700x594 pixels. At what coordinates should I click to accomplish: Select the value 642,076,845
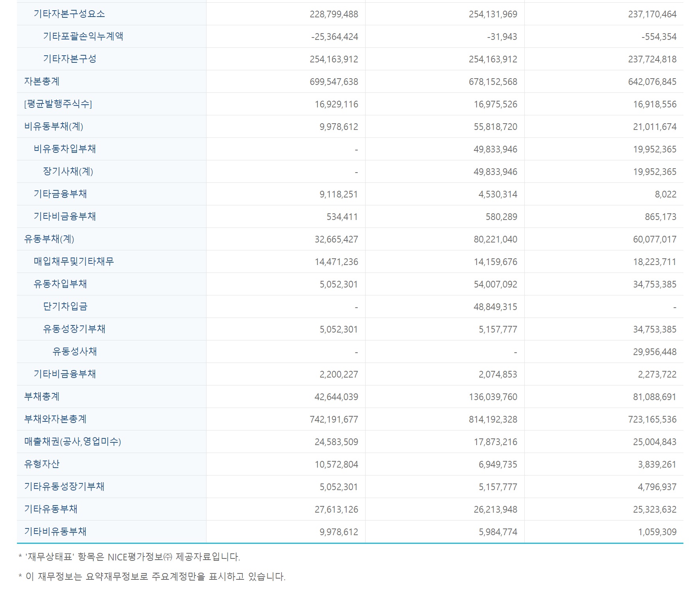click(x=652, y=82)
